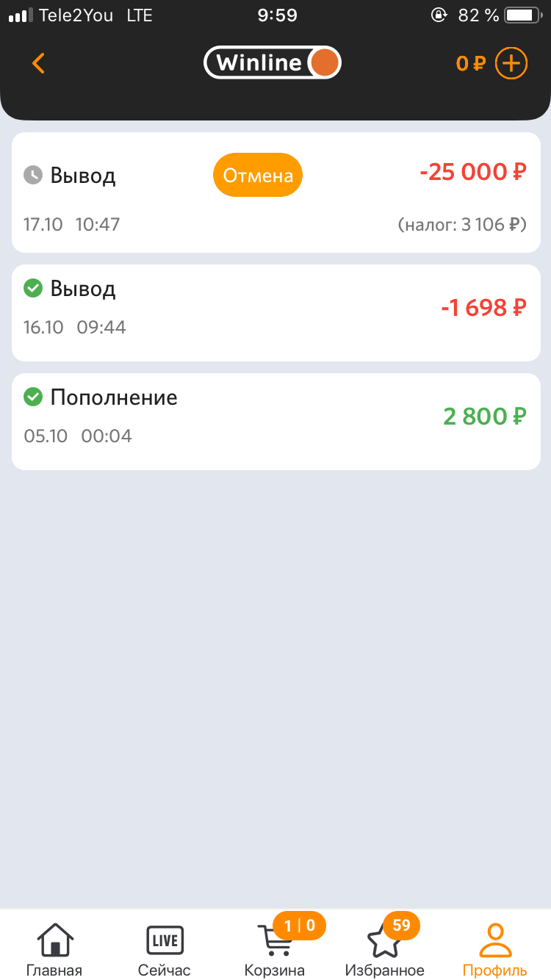Image resolution: width=551 pixels, height=980 pixels.
Task: Tap the orange back arrow
Action: point(39,63)
